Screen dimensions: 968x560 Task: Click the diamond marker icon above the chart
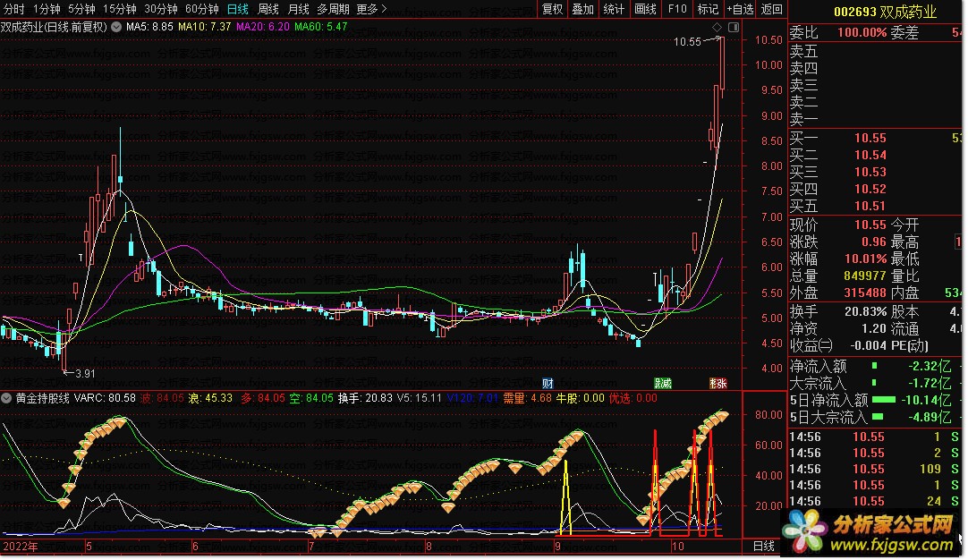(717, 27)
